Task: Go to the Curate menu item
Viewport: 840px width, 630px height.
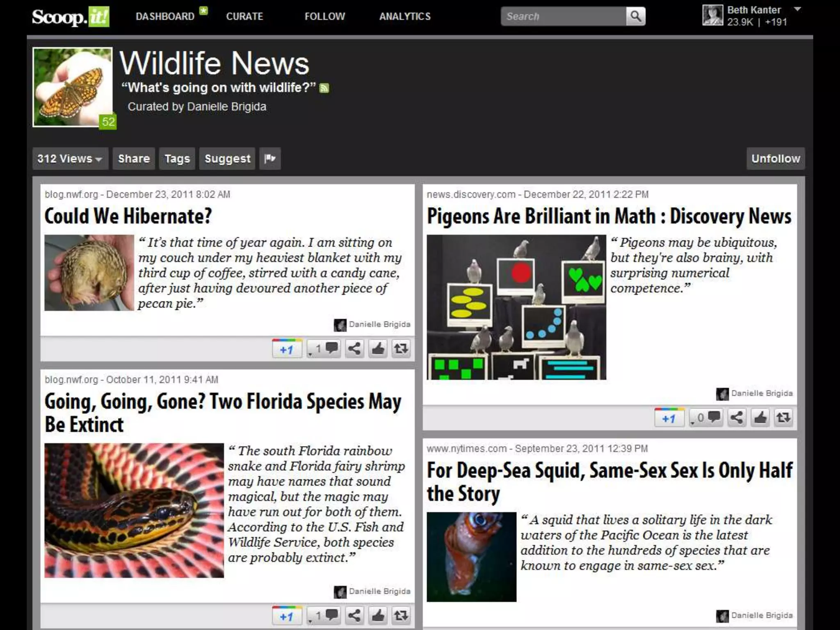Action: pos(244,16)
